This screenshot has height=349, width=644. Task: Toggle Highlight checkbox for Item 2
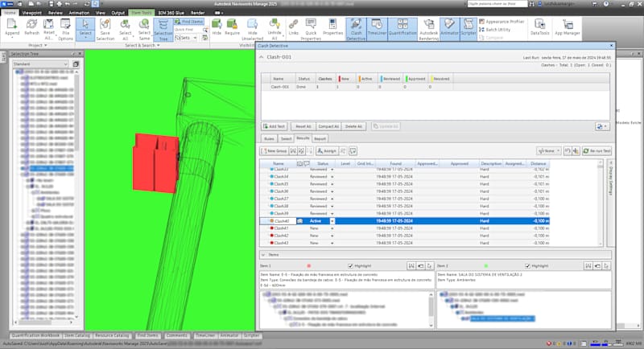click(x=527, y=266)
